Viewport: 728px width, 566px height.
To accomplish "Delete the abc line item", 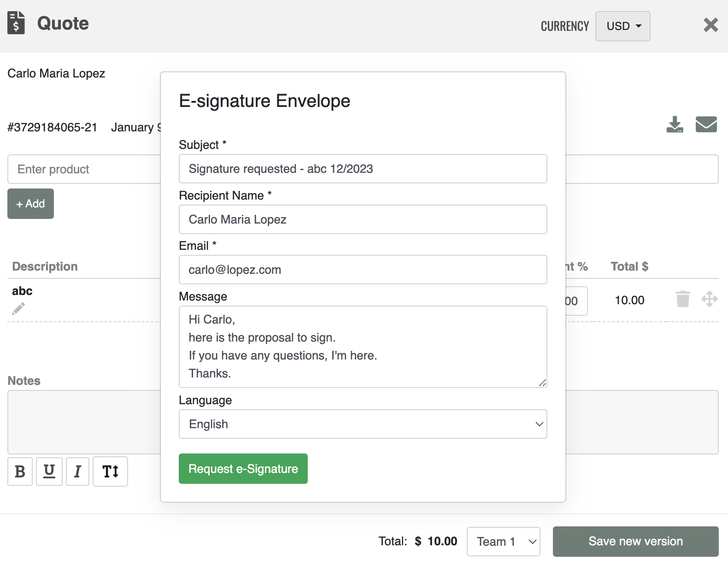I will coord(682,299).
